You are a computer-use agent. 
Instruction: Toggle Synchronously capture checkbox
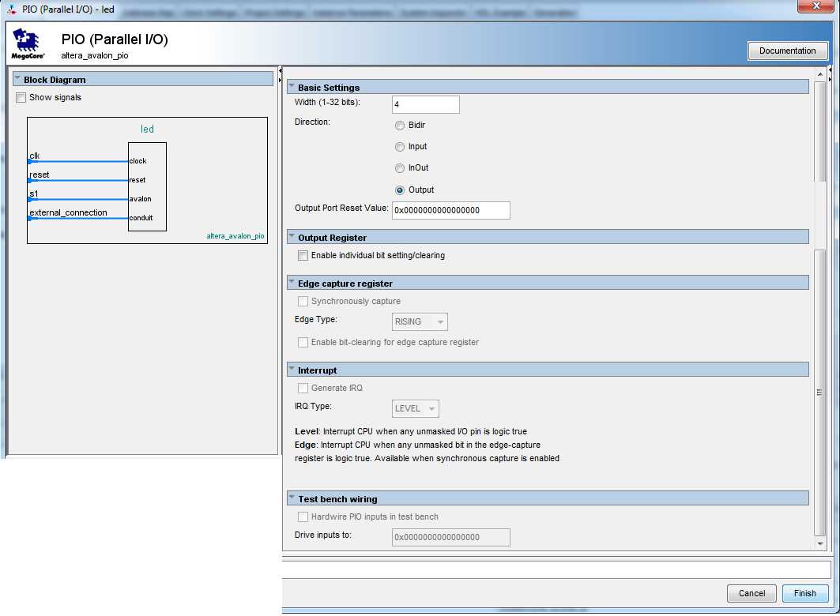coord(303,302)
